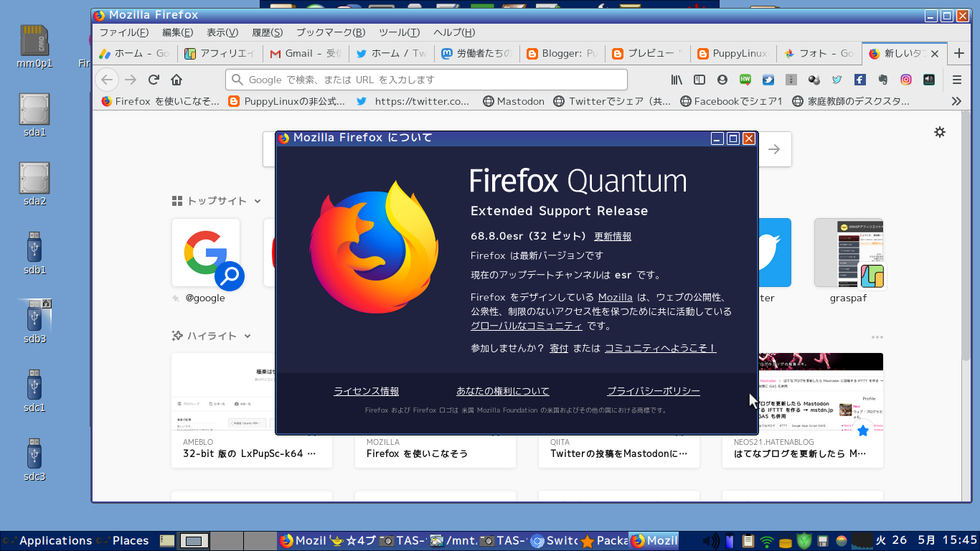Open the Library toolbar icon
Screen dimensions: 980x551
point(676,80)
